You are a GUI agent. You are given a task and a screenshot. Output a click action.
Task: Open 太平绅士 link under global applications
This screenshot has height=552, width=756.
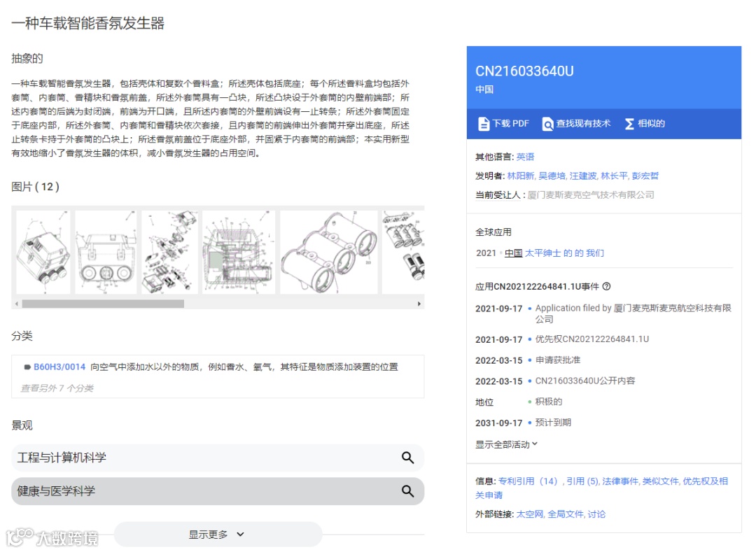coord(542,253)
